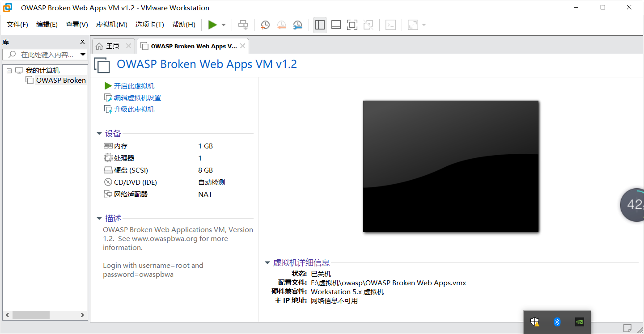Click the green power-on play button in toolbar
This screenshot has width=644, height=334.
tap(212, 25)
